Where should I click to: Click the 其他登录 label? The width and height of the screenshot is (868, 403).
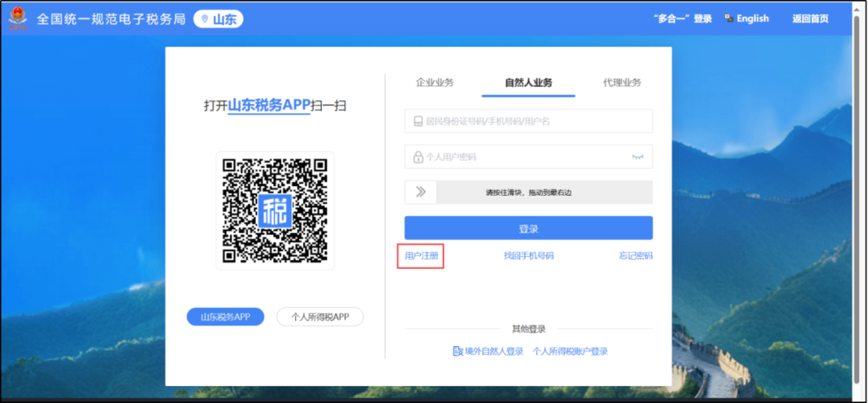pos(529,329)
